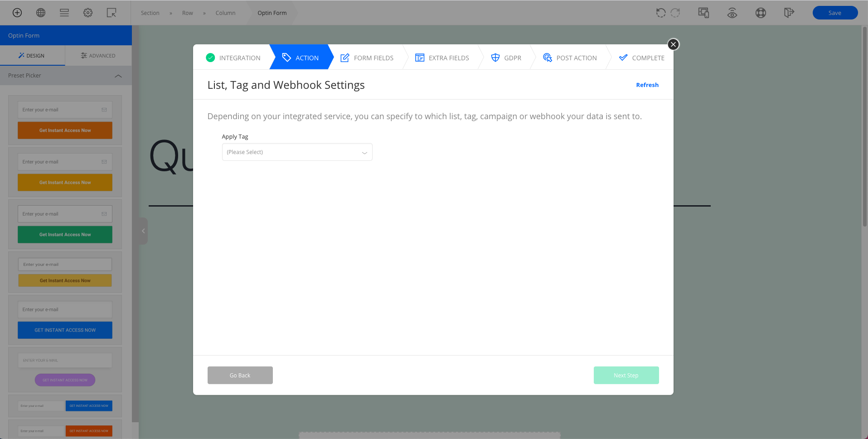Click the preview eye icon

click(x=732, y=13)
